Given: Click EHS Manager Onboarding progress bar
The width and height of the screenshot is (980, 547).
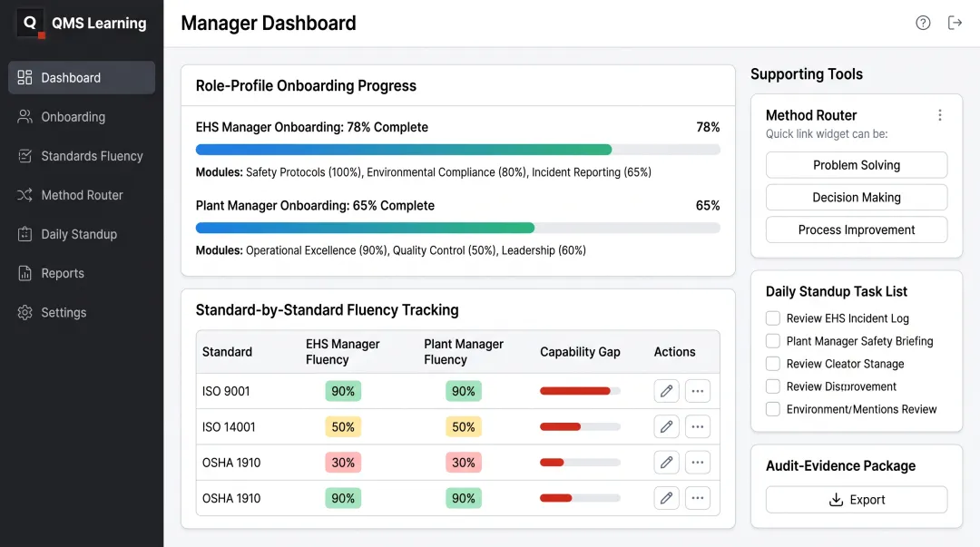Looking at the screenshot, I should [457, 150].
